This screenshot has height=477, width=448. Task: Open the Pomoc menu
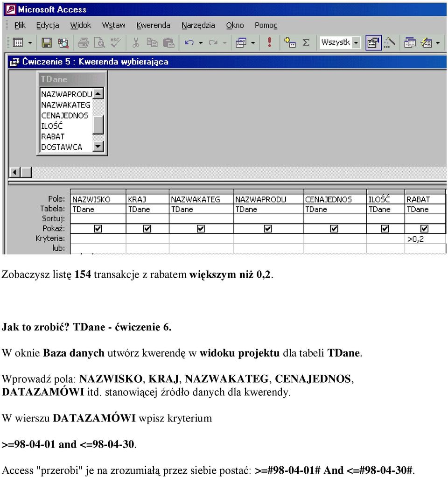coord(266,25)
